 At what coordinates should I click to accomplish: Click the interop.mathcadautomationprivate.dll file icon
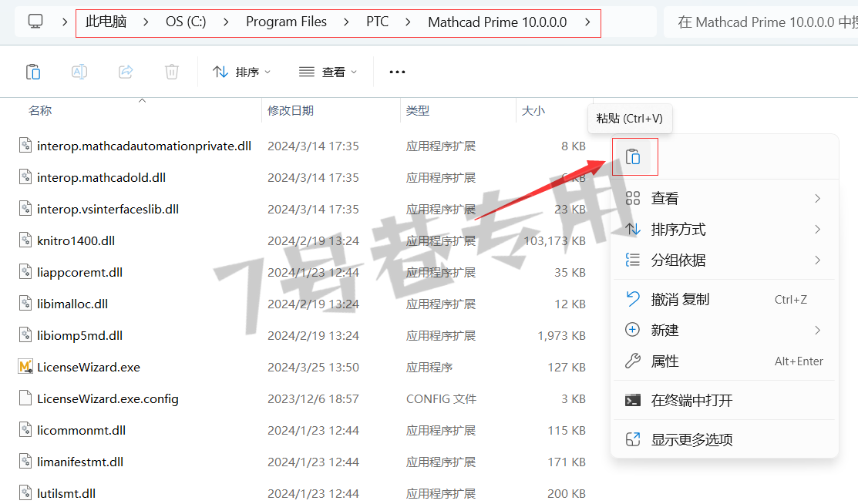click(x=25, y=146)
